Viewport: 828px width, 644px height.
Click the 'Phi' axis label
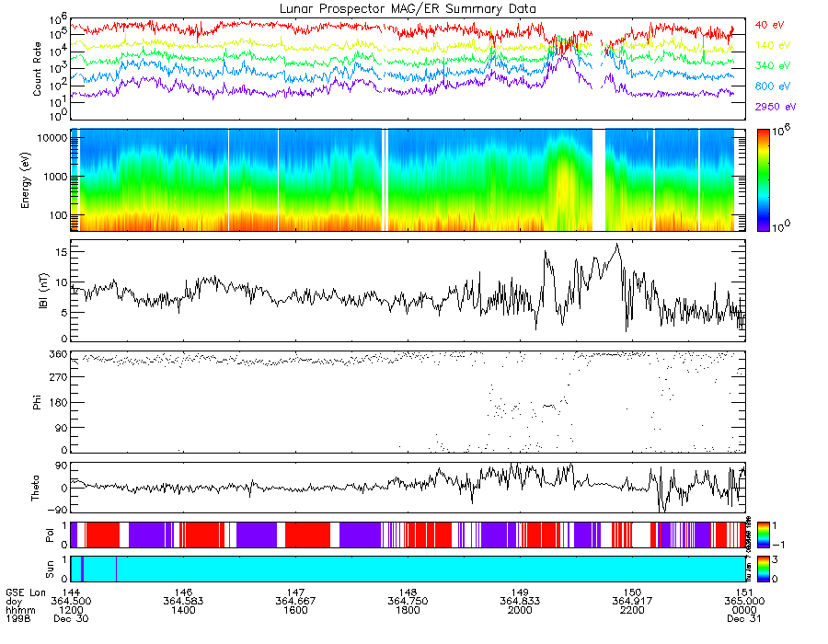(x=37, y=402)
